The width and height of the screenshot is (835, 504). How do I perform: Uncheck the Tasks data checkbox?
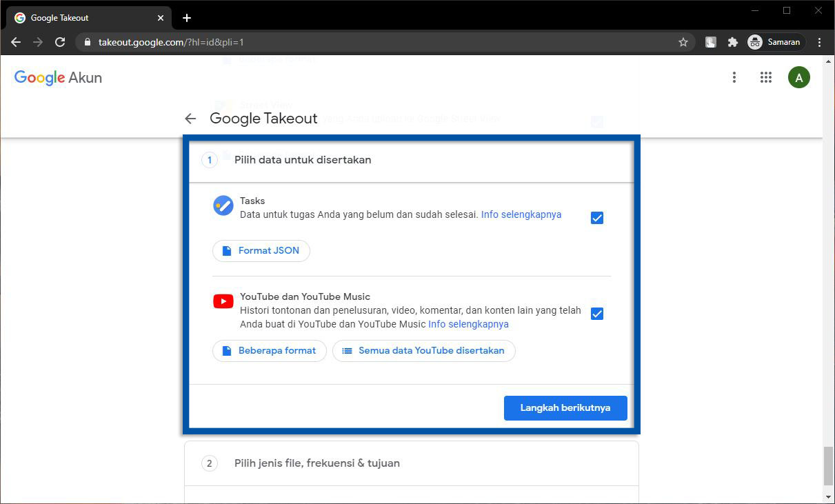click(x=597, y=218)
